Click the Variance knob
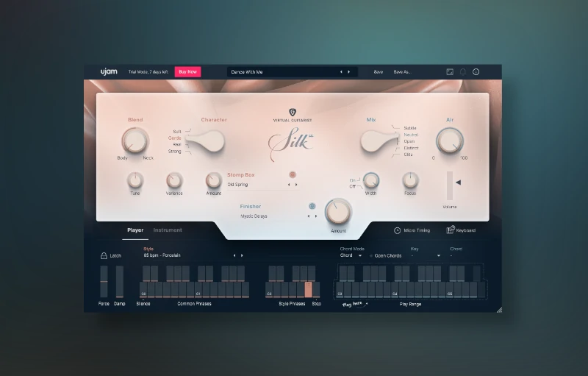The width and height of the screenshot is (588, 376). (174, 180)
